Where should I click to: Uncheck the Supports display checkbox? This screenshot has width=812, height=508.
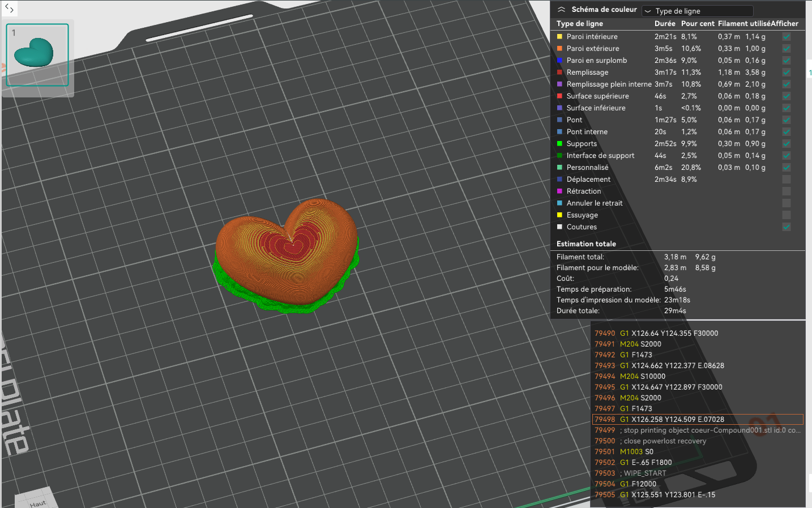tap(786, 144)
